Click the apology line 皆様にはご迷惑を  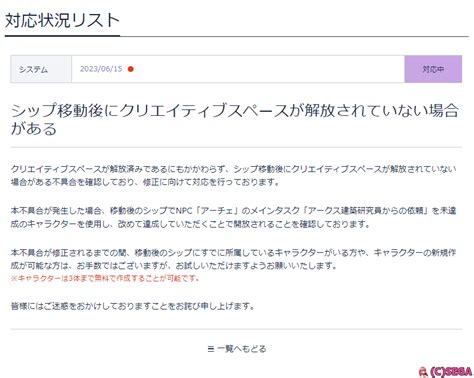(133, 306)
